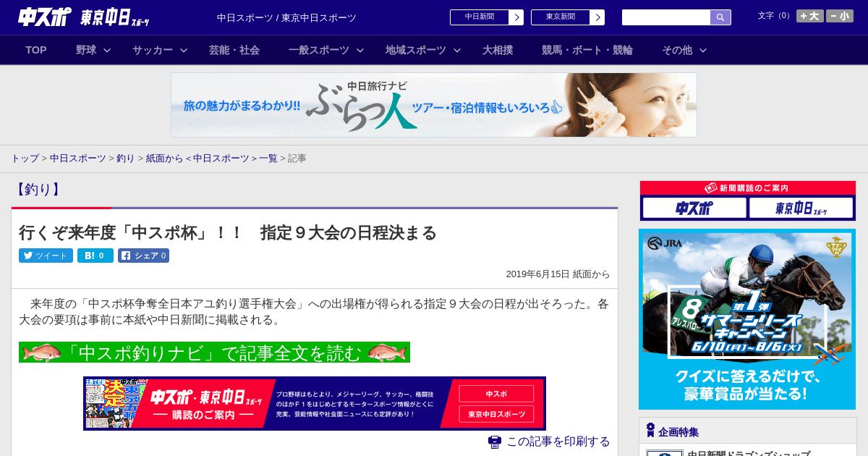The image size is (868, 456).
Task: Click the printer icon
Action: pos(495,442)
